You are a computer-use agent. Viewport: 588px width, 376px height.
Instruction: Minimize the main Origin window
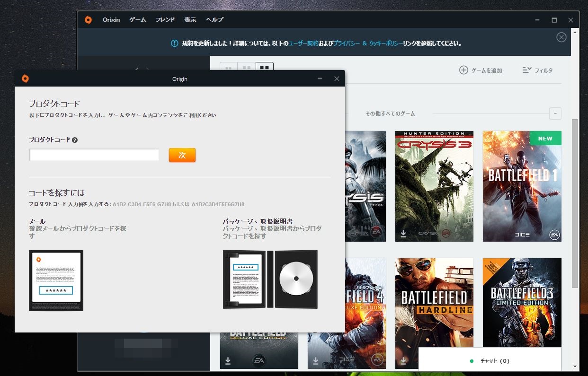pyautogui.click(x=537, y=20)
